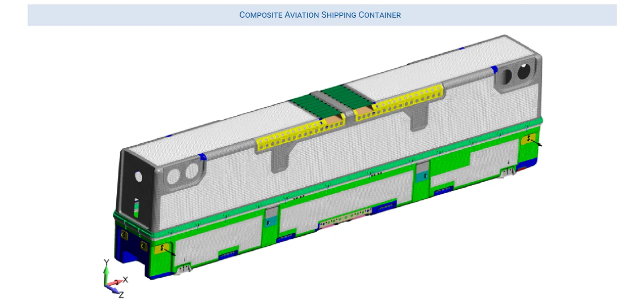Image resolution: width=644 pixels, height=301 pixels.
Task: Select the container model image
Action: click(328, 157)
